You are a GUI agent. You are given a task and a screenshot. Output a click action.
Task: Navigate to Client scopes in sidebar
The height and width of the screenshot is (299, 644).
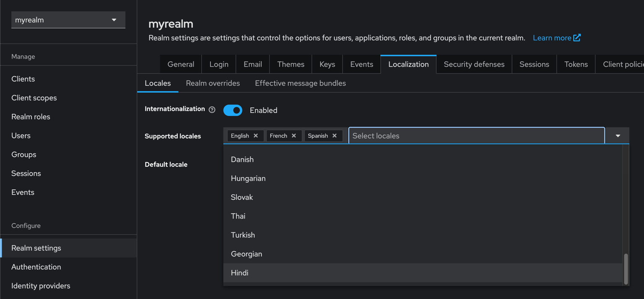coord(34,98)
